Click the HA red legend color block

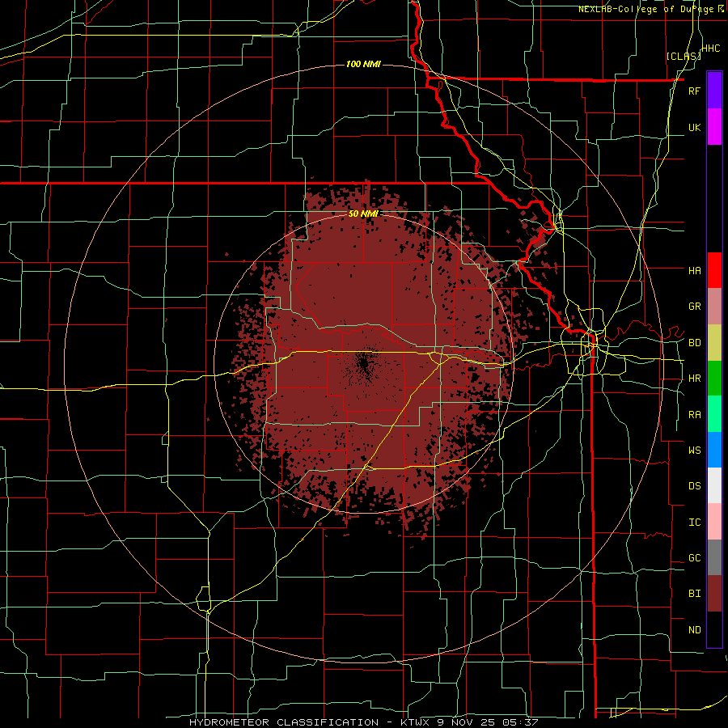tap(714, 270)
